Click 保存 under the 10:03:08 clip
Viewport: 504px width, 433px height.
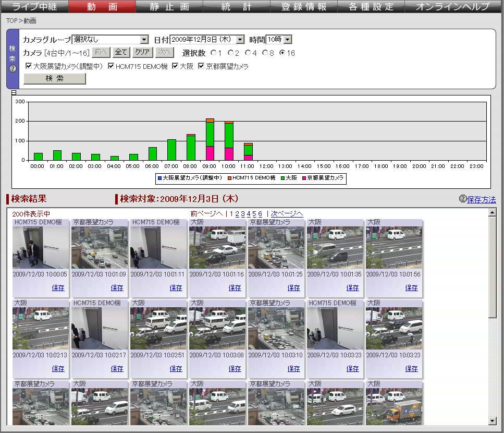(x=235, y=369)
